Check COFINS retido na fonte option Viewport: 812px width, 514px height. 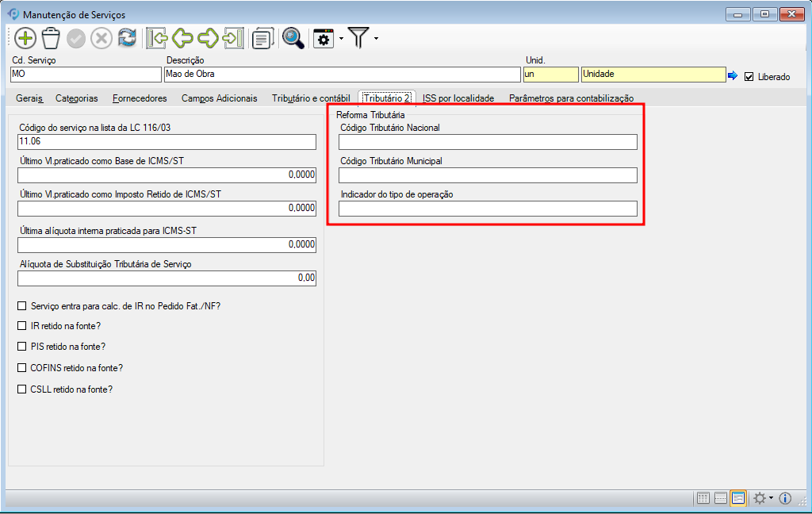click(x=22, y=368)
